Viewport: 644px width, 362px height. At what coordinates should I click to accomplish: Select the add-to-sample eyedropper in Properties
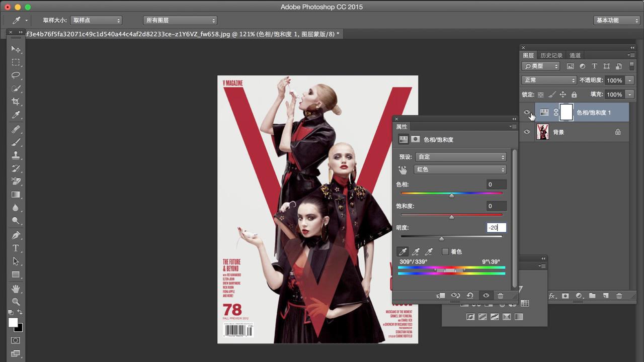coord(416,251)
